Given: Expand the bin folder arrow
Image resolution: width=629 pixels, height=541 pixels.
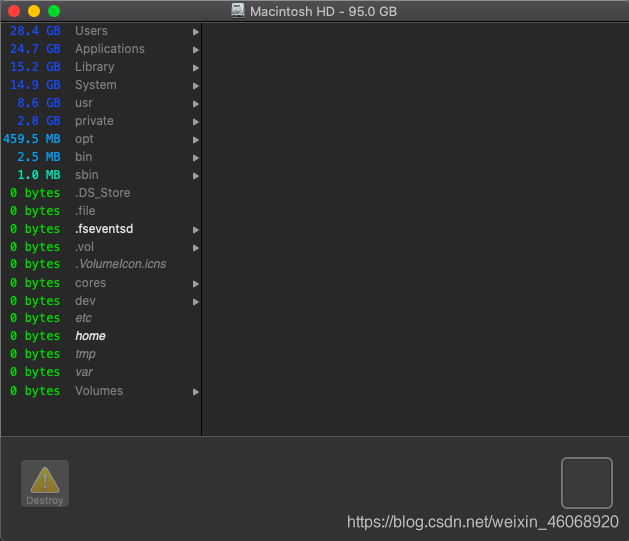Looking at the screenshot, I should coord(196,158).
